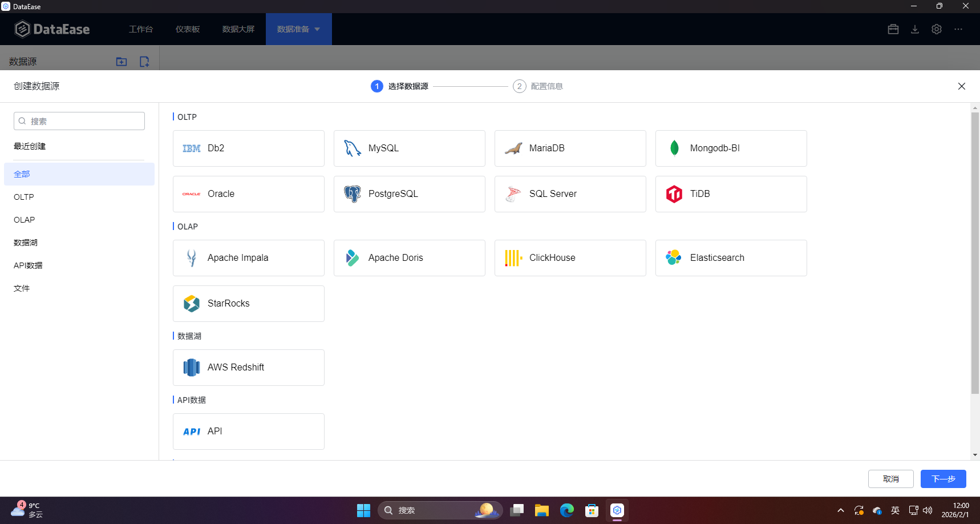Image resolution: width=980 pixels, height=524 pixels.
Task: Filter by 全部 category
Action: pyautogui.click(x=79, y=174)
